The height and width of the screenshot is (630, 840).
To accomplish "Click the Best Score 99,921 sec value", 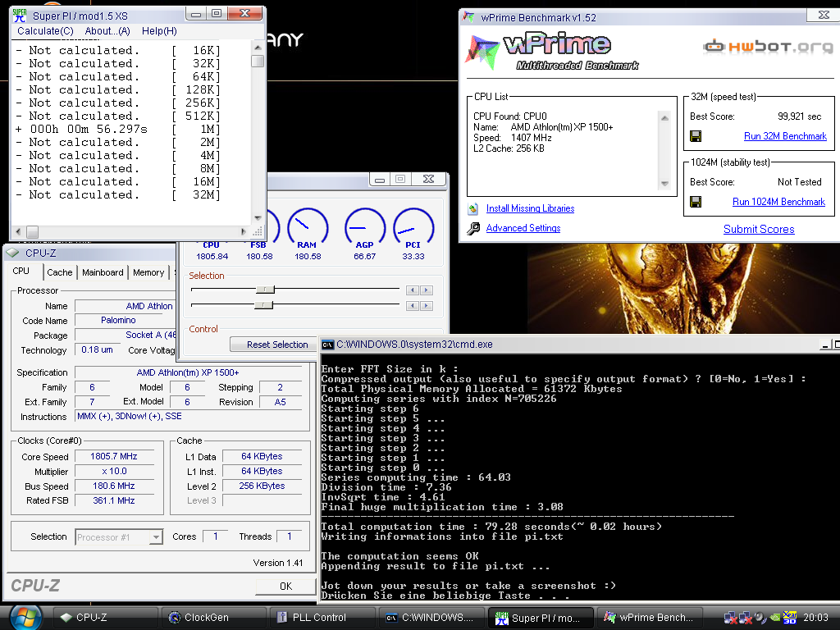I will tap(799, 116).
